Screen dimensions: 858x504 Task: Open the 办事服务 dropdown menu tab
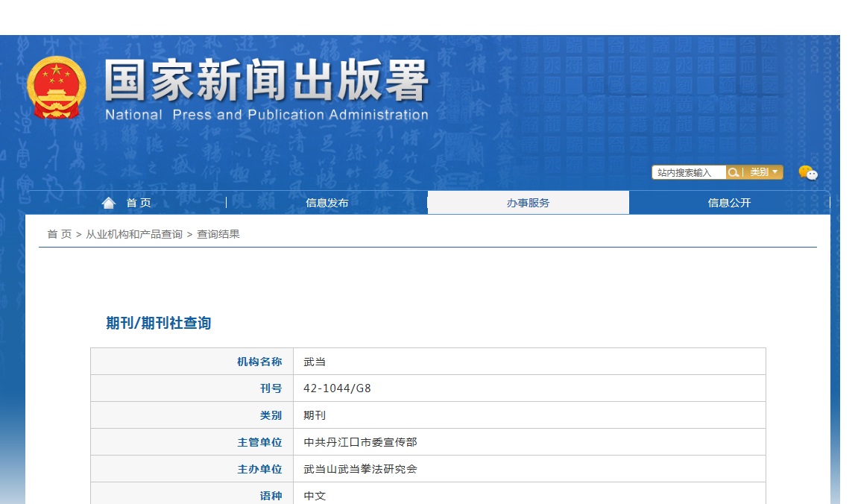click(528, 201)
